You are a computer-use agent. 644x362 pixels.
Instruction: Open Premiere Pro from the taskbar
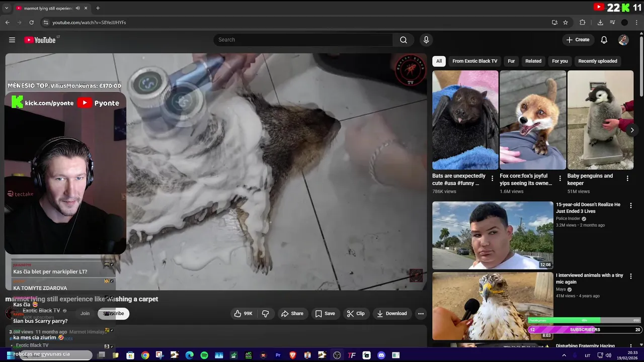click(278, 355)
